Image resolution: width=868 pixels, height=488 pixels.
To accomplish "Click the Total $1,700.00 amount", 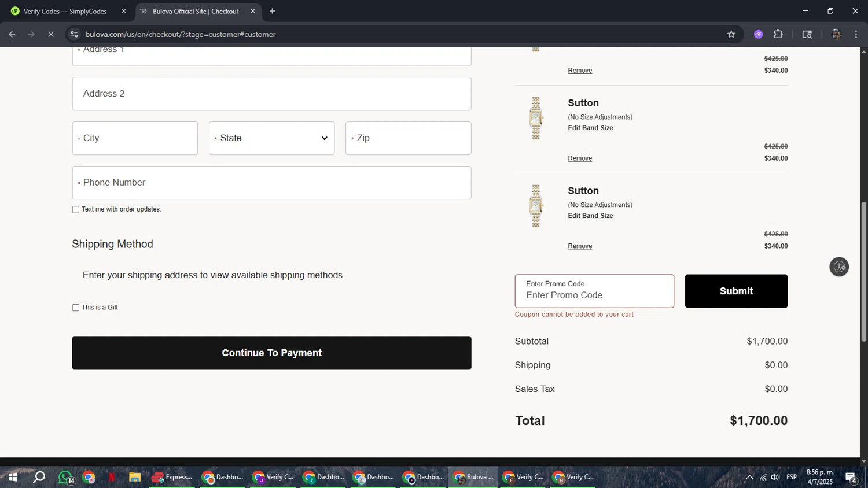I will coord(759,421).
